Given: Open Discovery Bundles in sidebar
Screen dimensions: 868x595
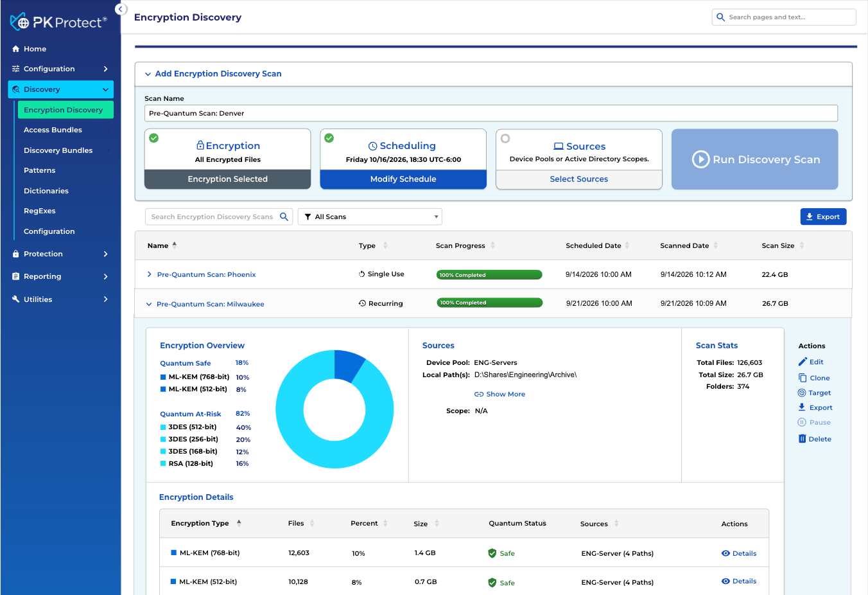Looking at the screenshot, I should tap(58, 150).
